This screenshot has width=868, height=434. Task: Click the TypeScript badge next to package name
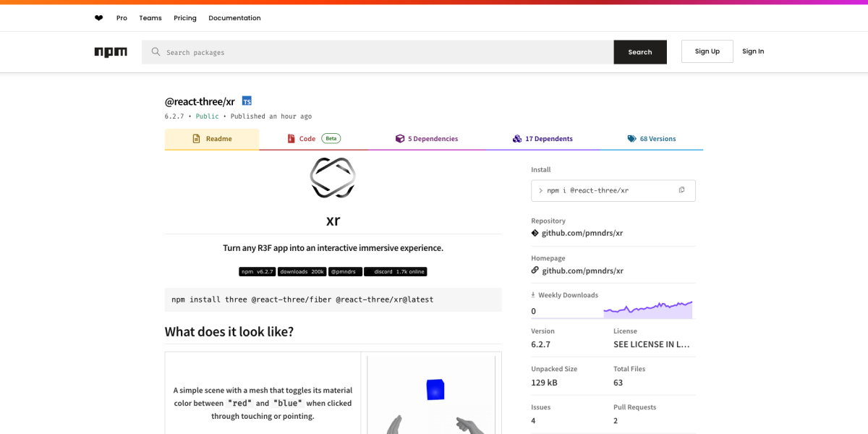tap(247, 101)
